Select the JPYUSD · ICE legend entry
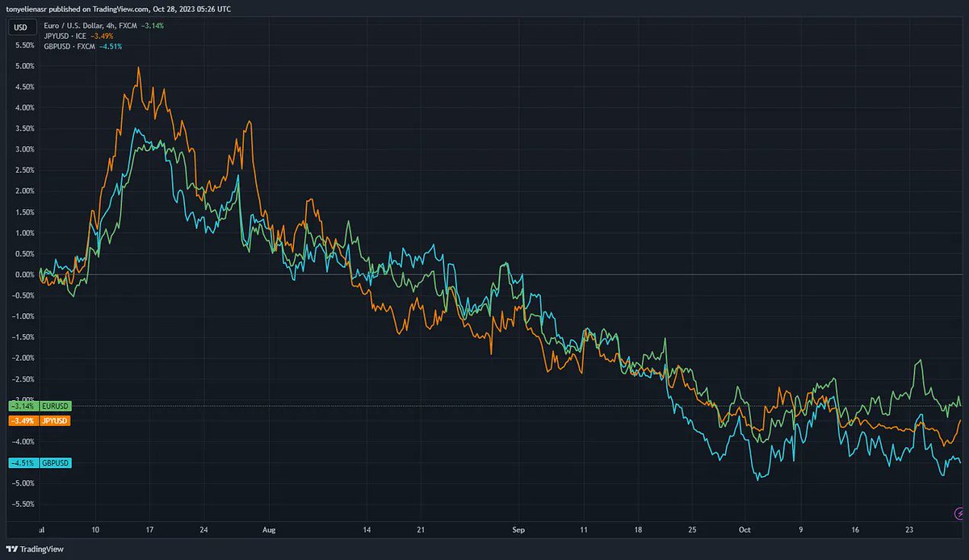Image resolution: width=969 pixels, height=560 pixels. pos(66,36)
